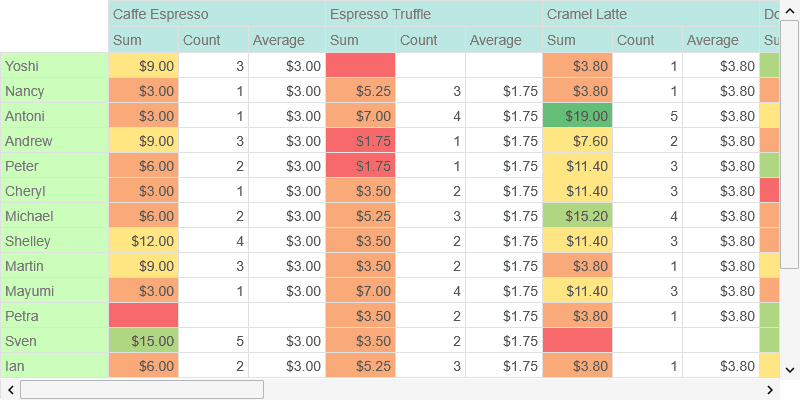Click Cheryl's $3.50 Espresso Truffle sum cell
This screenshot has width=800, height=400.
click(360, 191)
